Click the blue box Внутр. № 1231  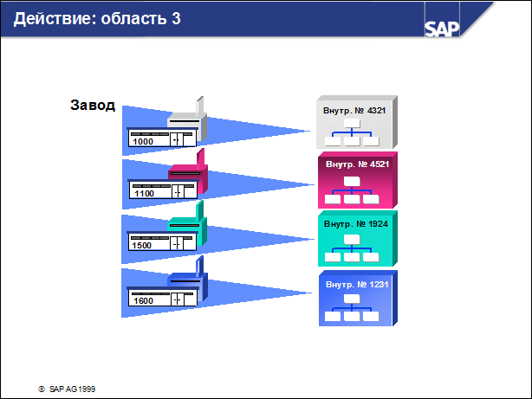click(x=358, y=299)
